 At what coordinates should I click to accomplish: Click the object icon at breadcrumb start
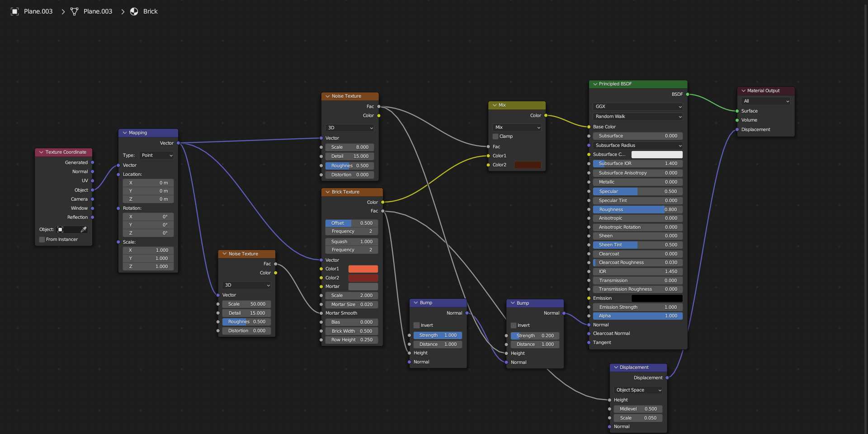(15, 11)
